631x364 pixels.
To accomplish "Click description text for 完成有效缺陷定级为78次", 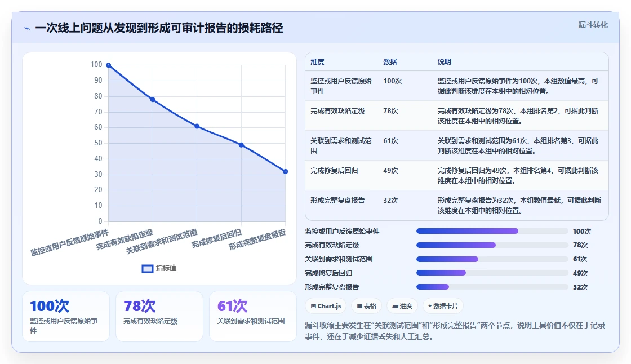I will [x=518, y=116].
